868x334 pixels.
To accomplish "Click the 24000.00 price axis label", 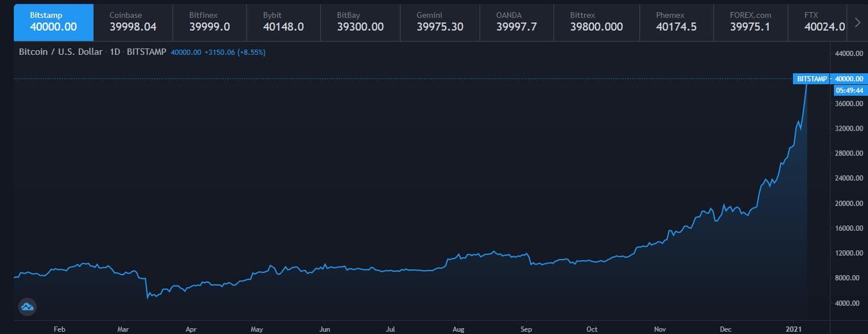I will (849, 178).
